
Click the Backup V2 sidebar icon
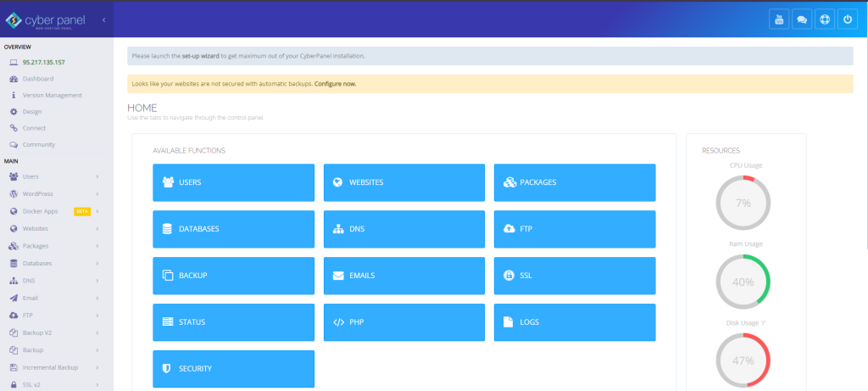pyautogui.click(x=14, y=332)
